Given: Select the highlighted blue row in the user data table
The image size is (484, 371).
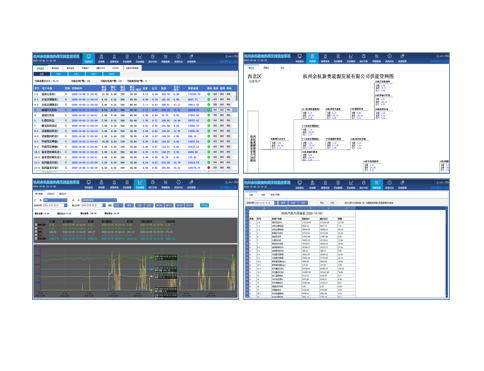Looking at the screenshot, I should [x=135, y=110].
